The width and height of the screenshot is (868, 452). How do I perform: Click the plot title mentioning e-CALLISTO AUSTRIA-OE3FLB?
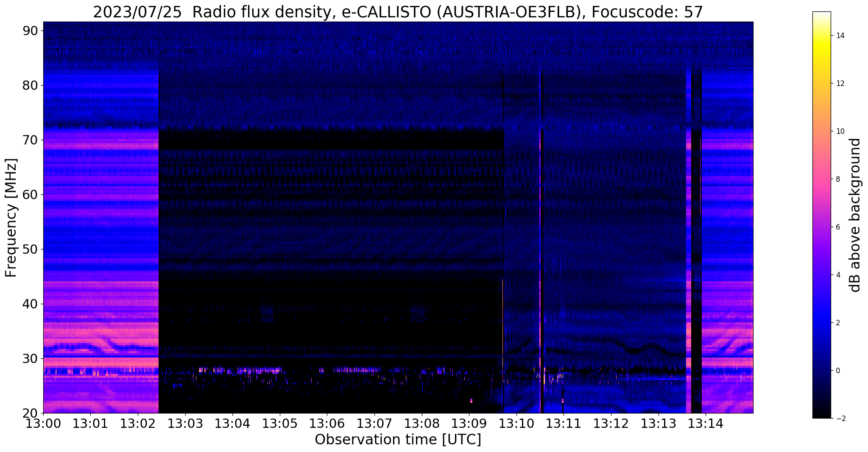398,12
